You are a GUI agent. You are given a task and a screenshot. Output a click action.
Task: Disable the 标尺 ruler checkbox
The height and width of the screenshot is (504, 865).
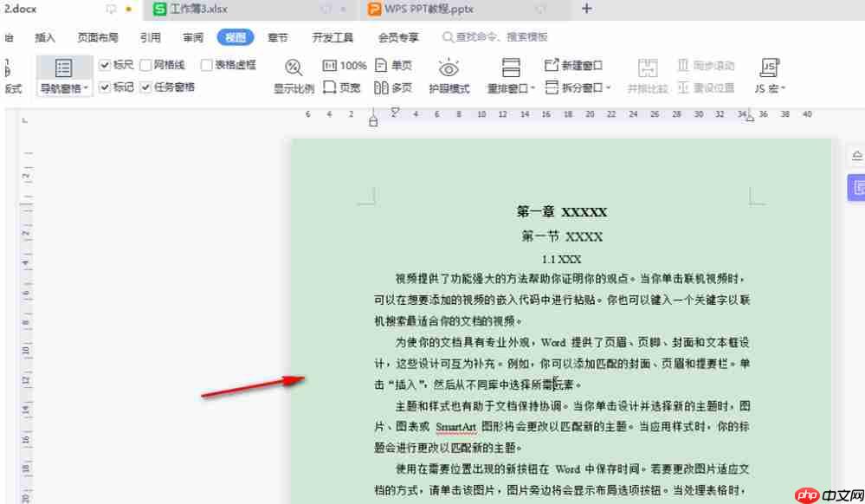(106, 64)
